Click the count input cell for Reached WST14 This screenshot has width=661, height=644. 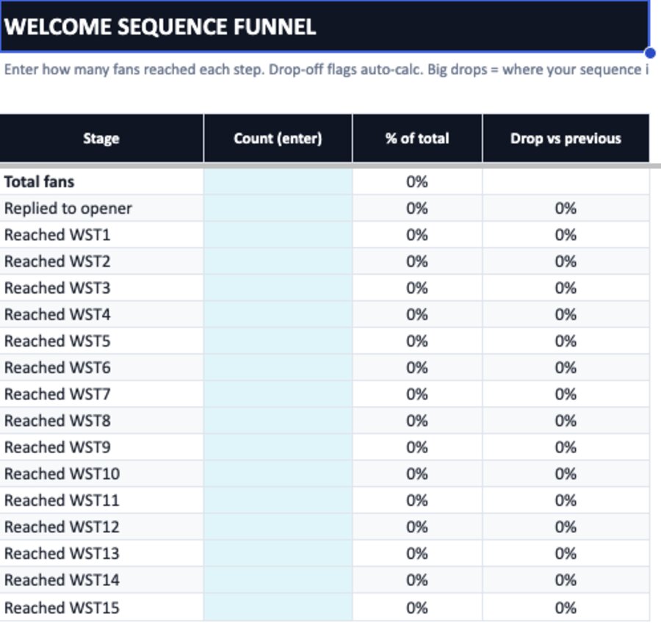[x=278, y=580]
